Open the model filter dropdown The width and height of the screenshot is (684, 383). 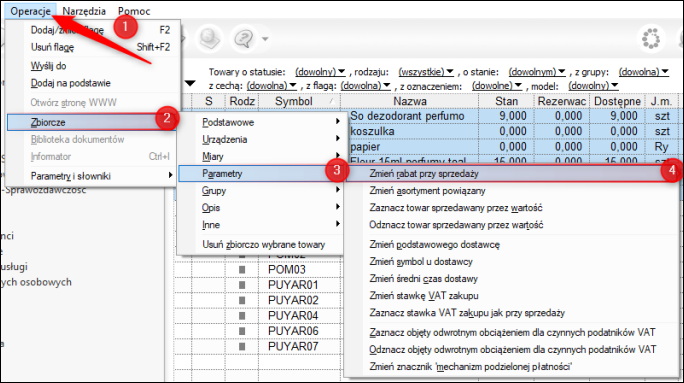(x=593, y=85)
